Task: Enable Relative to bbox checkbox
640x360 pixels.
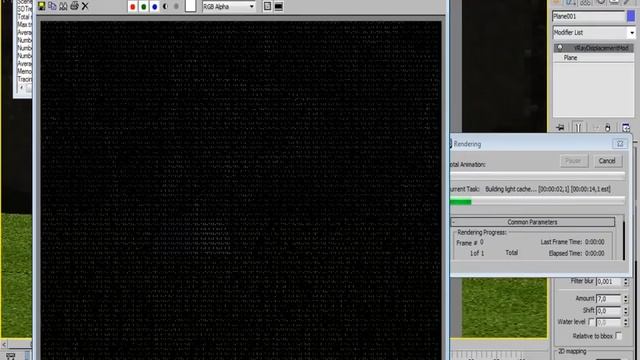Action: pos(619,336)
